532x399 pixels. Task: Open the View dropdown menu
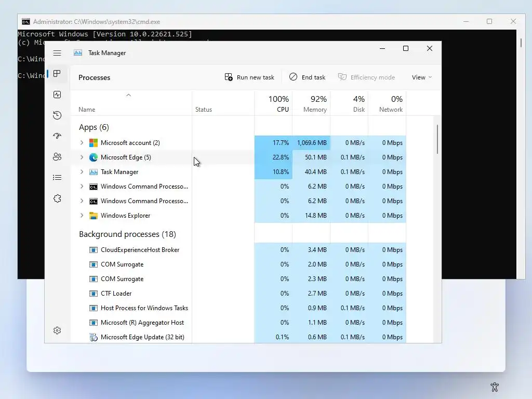coord(422,77)
